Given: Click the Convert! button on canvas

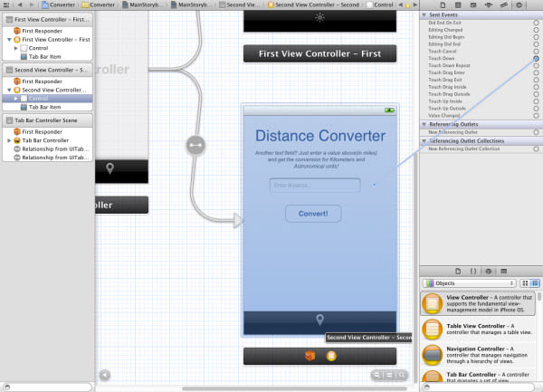Looking at the screenshot, I should (313, 214).
